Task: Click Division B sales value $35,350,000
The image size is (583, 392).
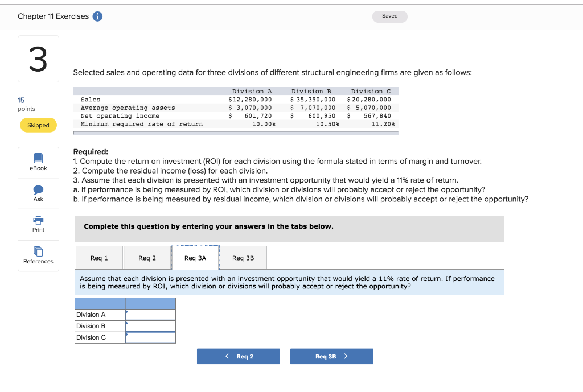Action: click(x=313, y=100)
